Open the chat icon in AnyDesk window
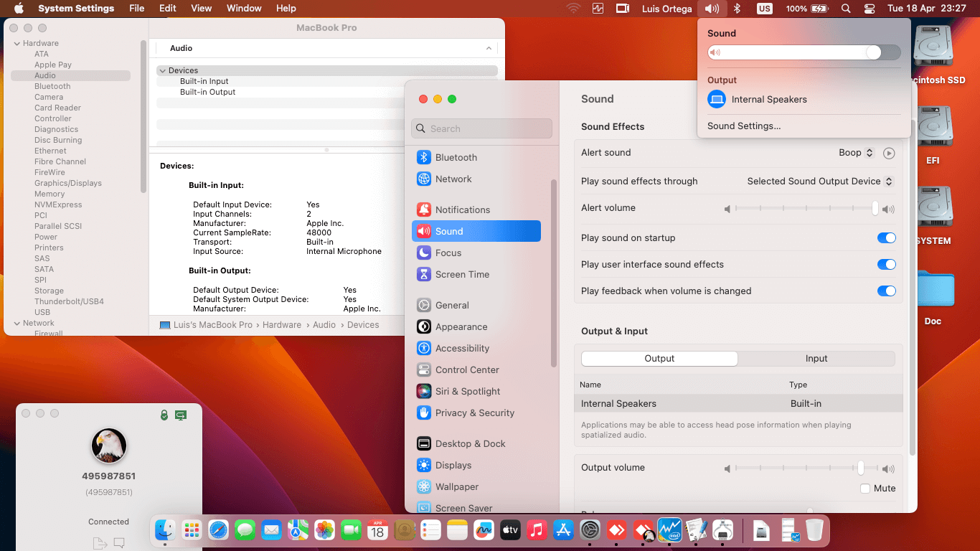 pyautogui.click(x=119, y=542)
